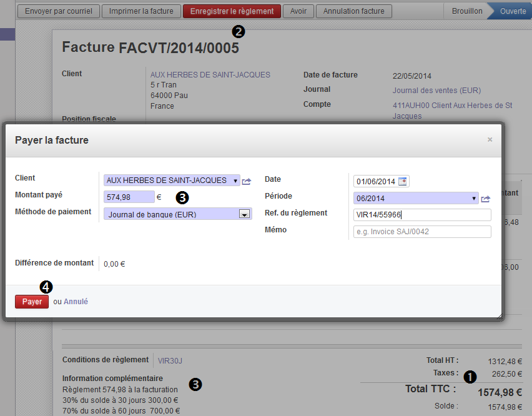
Task: Expand the Client dropdown AUX HERBES
Action: click(x=172, y=180)
